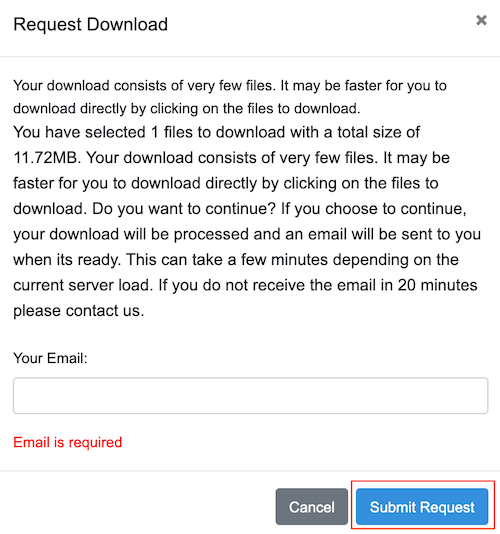Close the Request Download dialog with X
This screenshot has height=534, width=500.
tap(481, 20)
